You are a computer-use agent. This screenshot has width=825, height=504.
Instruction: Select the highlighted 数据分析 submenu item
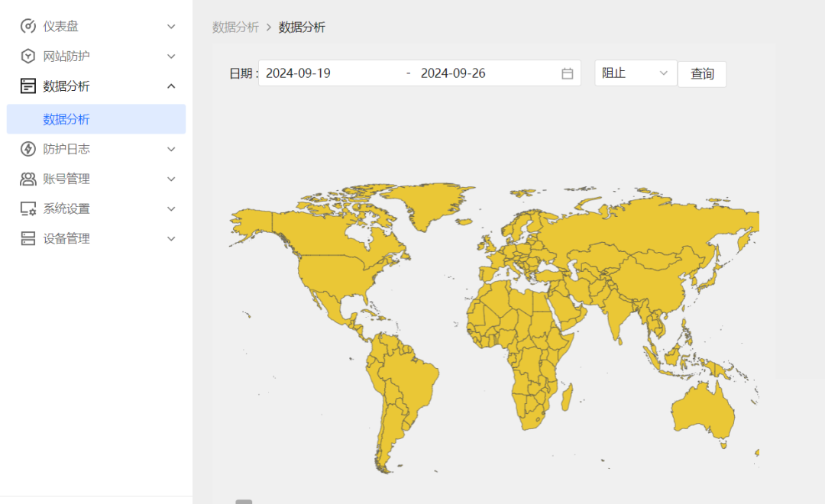pos(96,119)
